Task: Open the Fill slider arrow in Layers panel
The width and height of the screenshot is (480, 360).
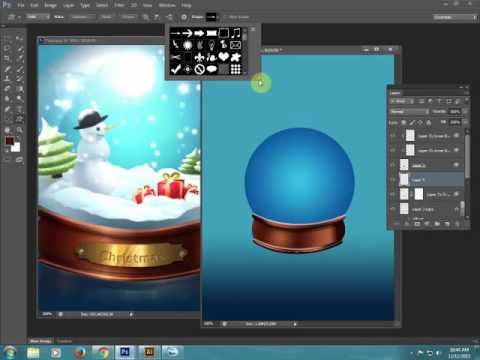Action: pyautogui.click(x=465, y=123)
